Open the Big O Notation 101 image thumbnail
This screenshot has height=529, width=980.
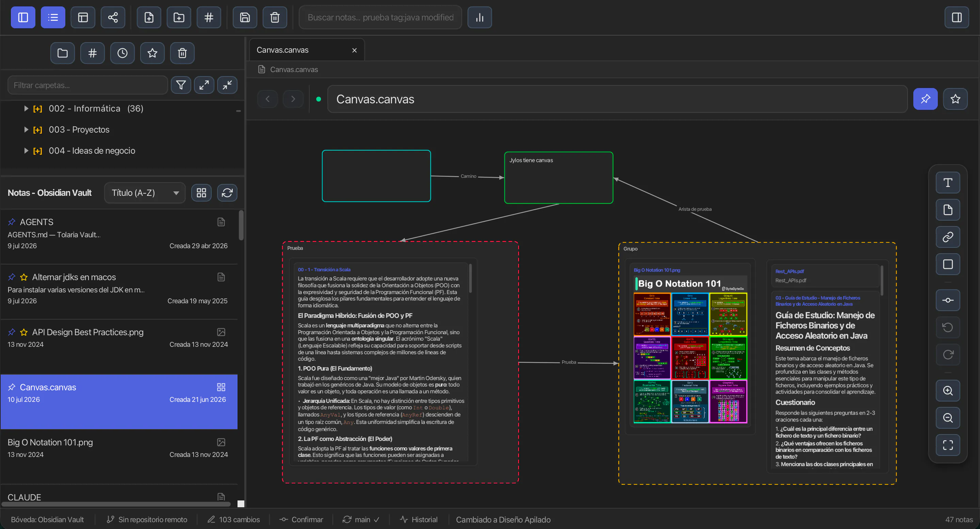point(690,349)
